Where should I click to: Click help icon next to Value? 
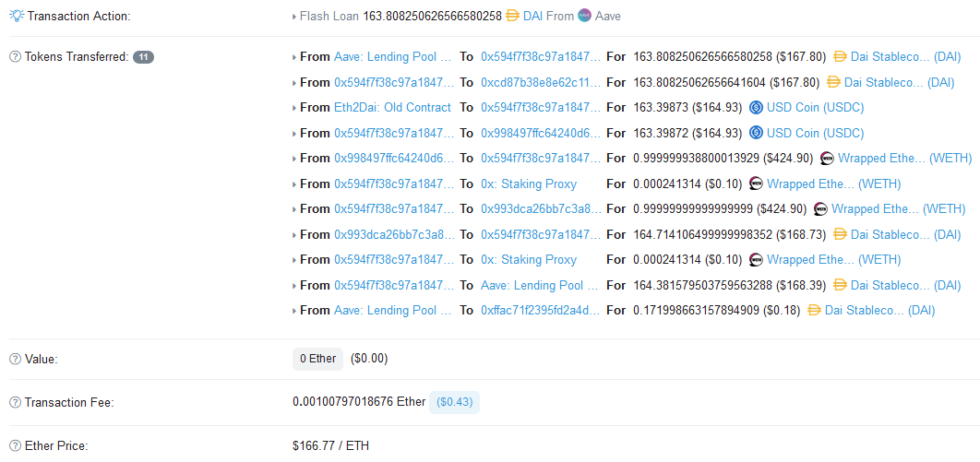[x=15, y=359]
